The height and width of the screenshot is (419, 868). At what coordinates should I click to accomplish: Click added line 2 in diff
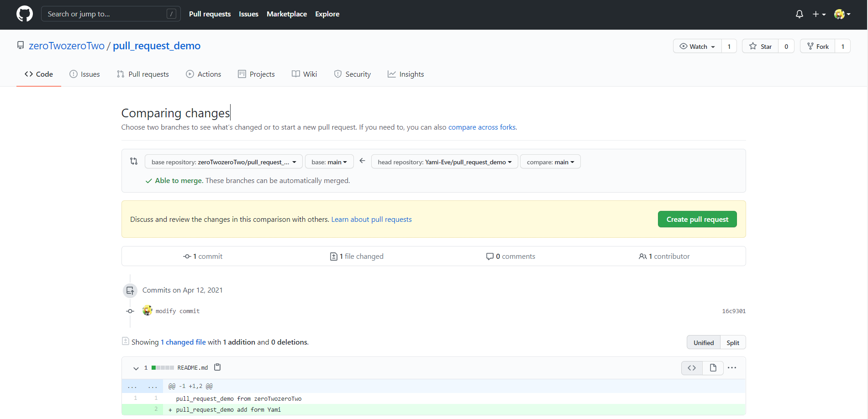pyautogui.click(x=433, y=409)
